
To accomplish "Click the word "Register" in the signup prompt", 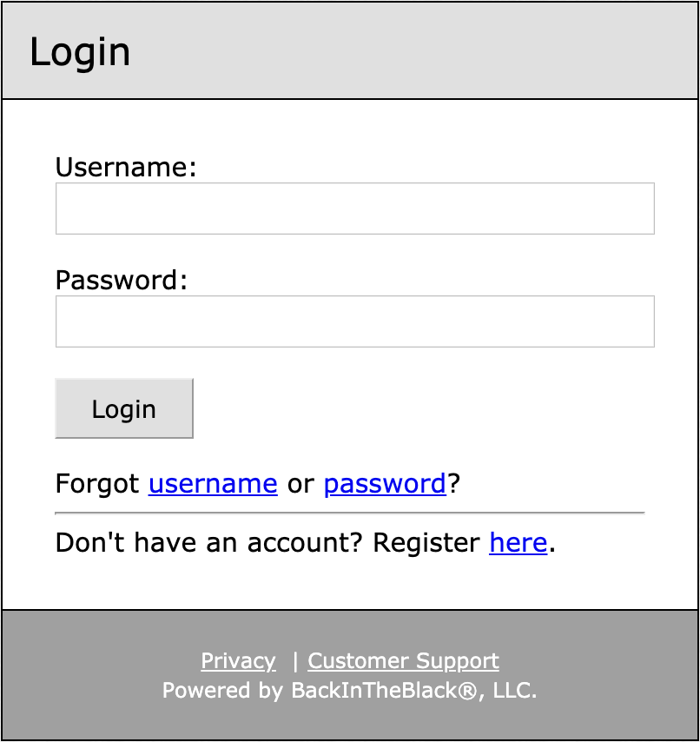I will click(x=426, y=543).
